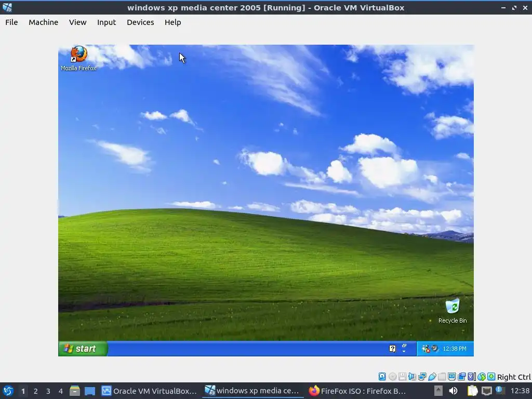Click the VirtualBox title bar system icon
532x399 pixels.
7,7
